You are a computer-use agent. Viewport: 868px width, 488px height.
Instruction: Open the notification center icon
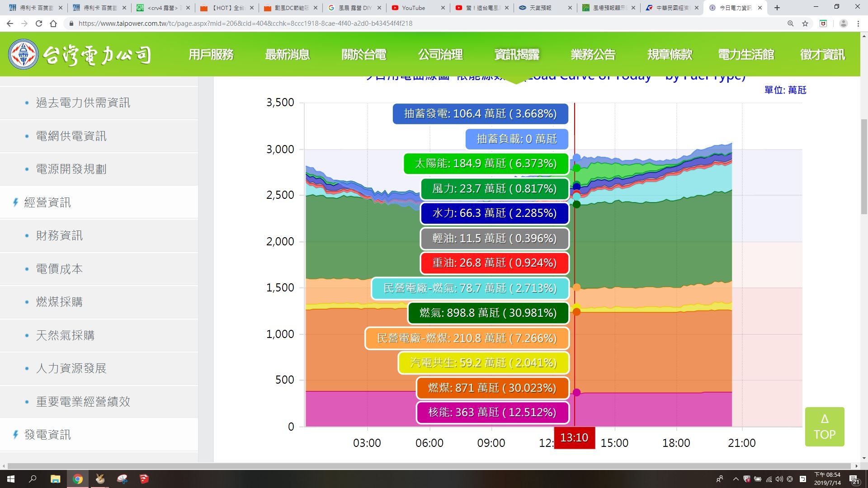(854, 479)
